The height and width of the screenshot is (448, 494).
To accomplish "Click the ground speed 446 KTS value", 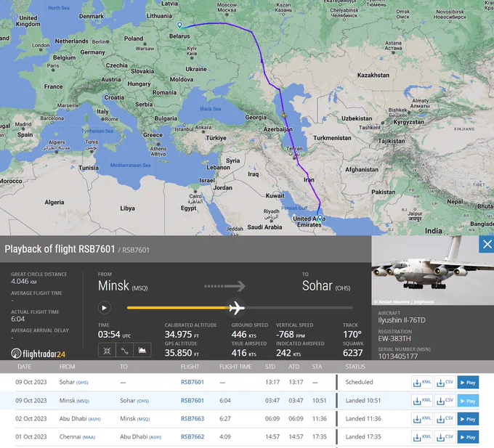I will pyautogui.click(x=244, y=335).
